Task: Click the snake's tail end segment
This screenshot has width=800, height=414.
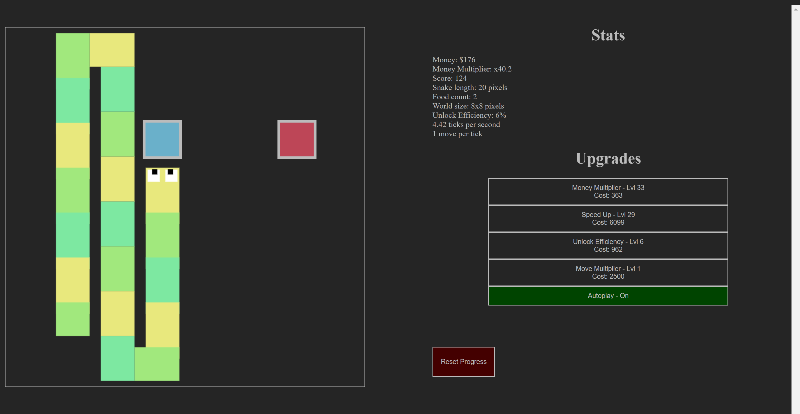Action: 73,318
